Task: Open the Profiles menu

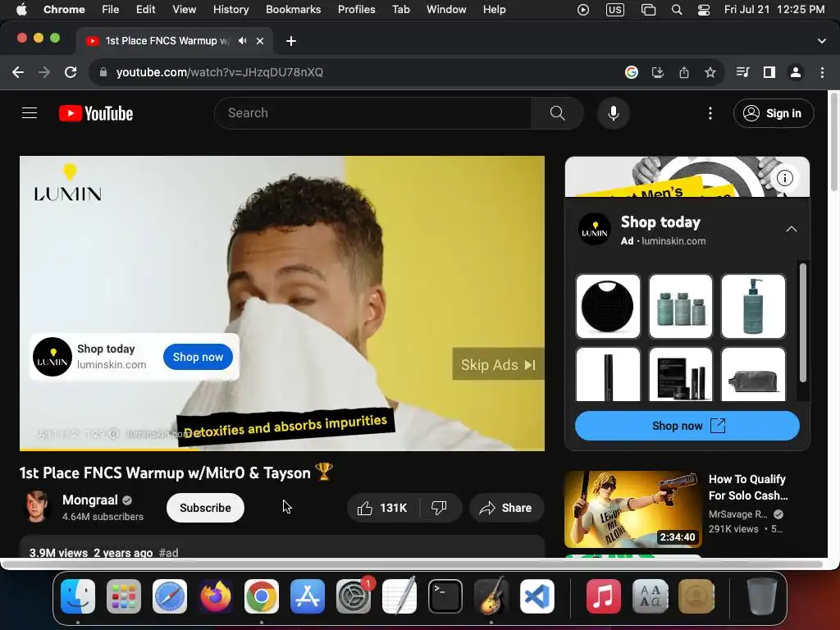Action: 356,10
